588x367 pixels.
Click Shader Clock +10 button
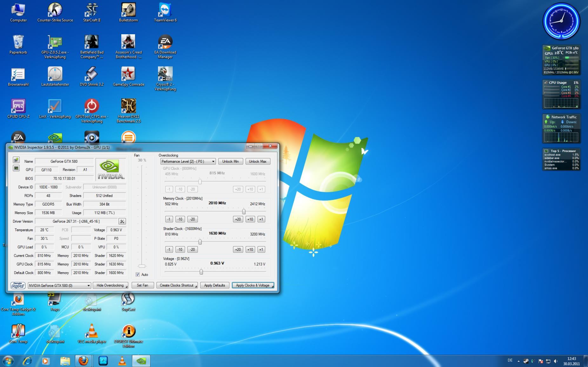coord(250,249)
